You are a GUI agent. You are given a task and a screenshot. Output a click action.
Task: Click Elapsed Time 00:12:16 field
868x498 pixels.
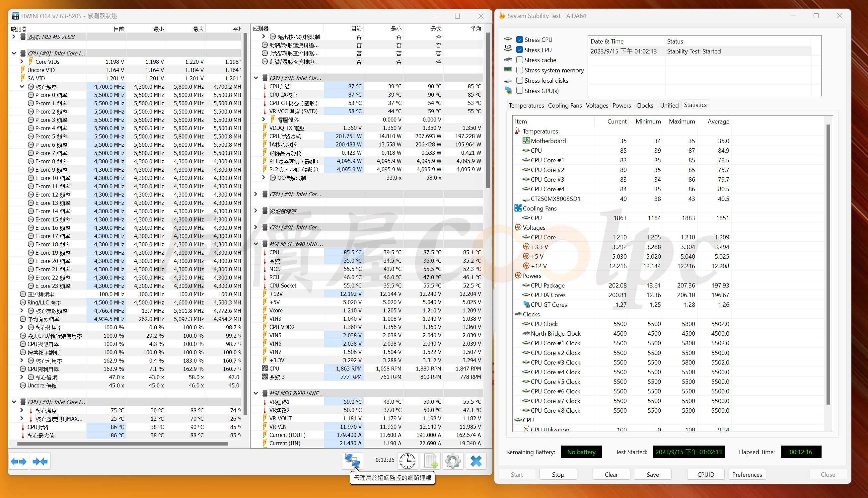(801, 452)
